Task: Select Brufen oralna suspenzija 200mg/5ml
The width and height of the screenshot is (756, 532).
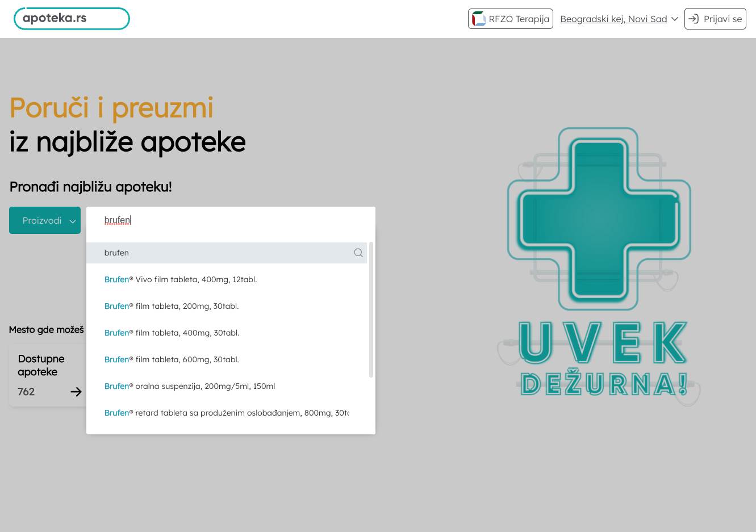Action: point(190,386)
